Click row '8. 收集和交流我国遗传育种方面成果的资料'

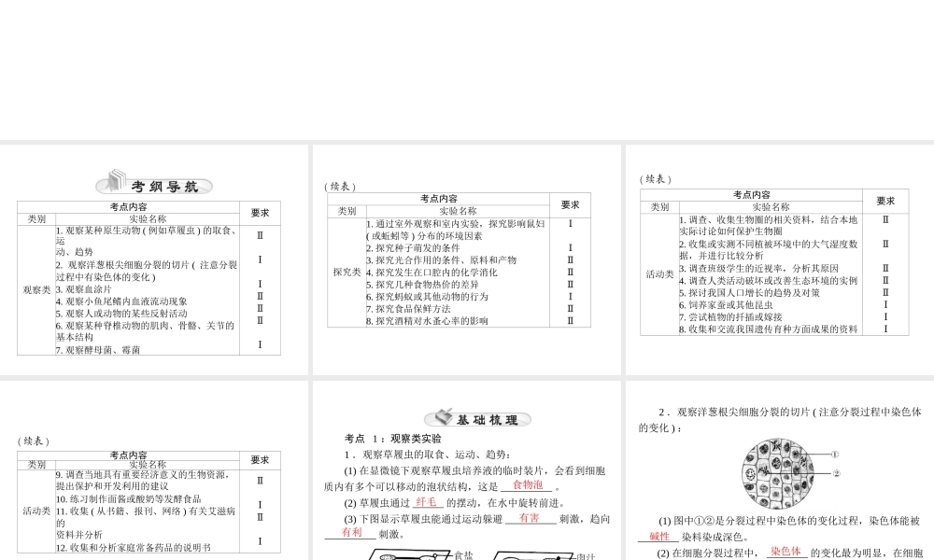click(x=769, y=329)
